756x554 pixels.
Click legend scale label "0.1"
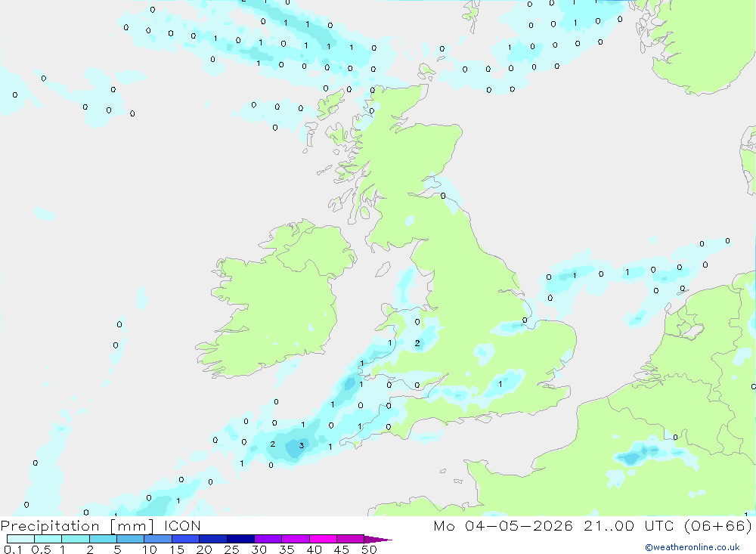click(13, 549)
